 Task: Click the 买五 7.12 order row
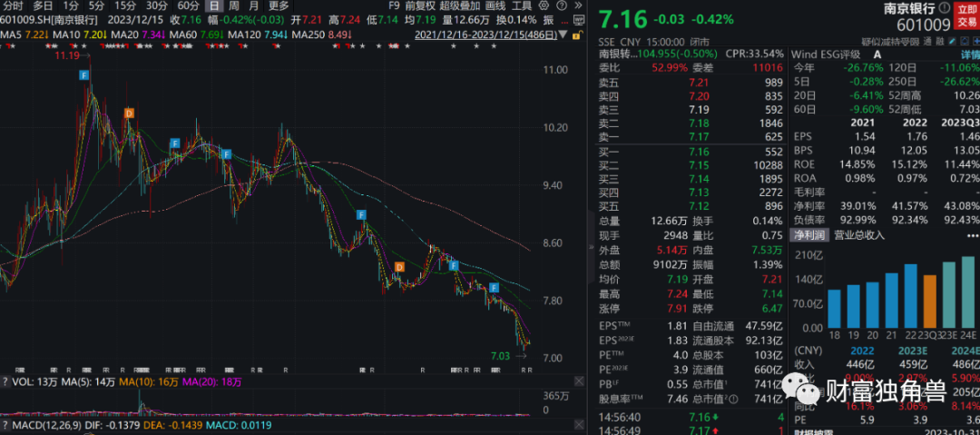click(691, 206)
